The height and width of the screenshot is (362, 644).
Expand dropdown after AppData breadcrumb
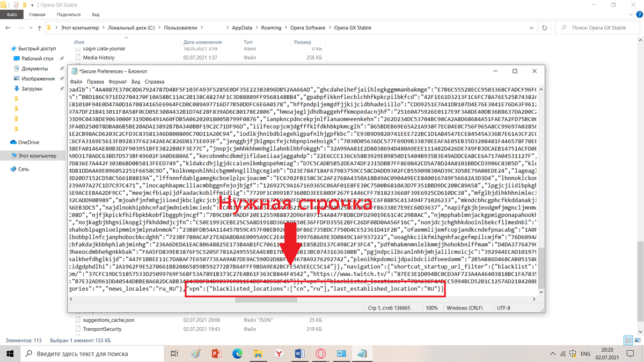click(257, 28)
